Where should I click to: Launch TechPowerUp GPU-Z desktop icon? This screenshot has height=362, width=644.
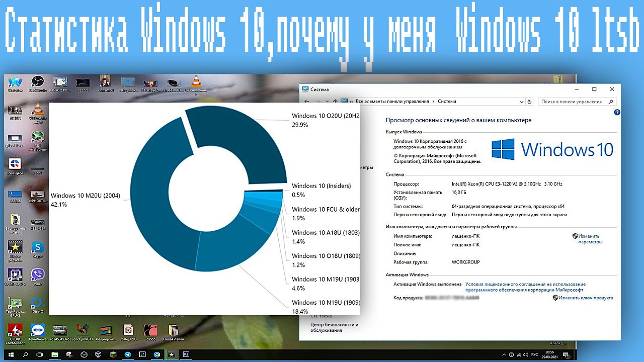pos(15,307)
